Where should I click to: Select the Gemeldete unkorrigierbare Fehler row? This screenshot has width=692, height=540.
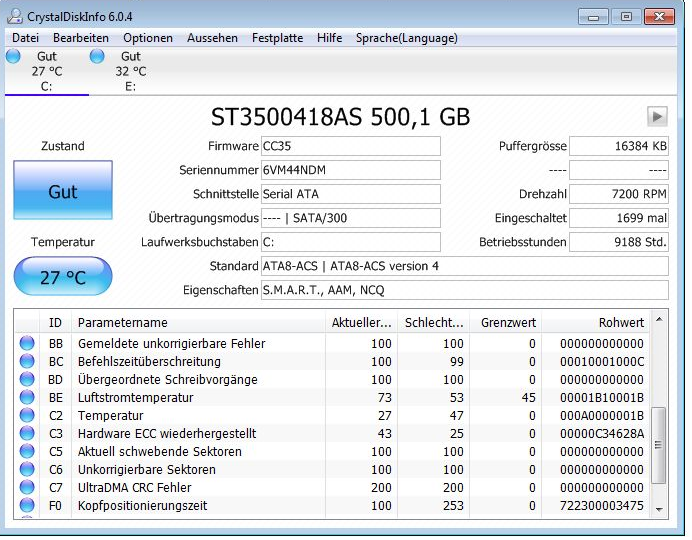coord(332,343)
